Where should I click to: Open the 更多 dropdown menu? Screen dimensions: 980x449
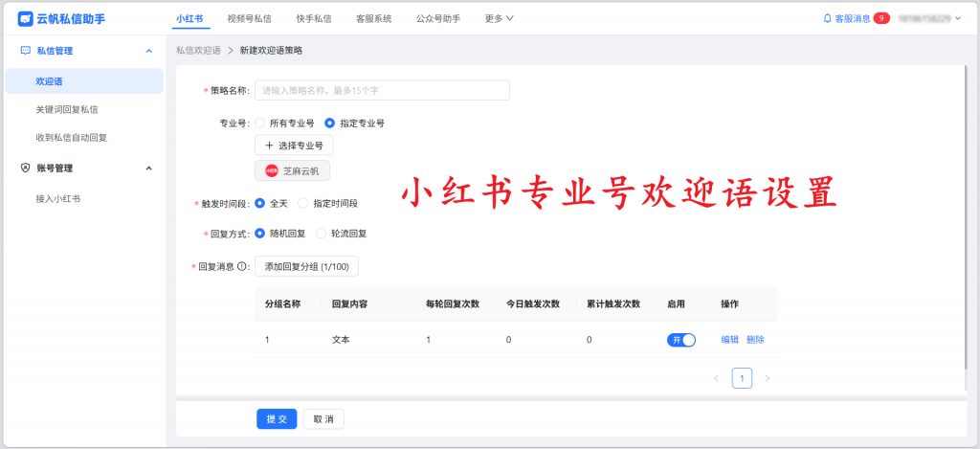click(x=500, y=19)
